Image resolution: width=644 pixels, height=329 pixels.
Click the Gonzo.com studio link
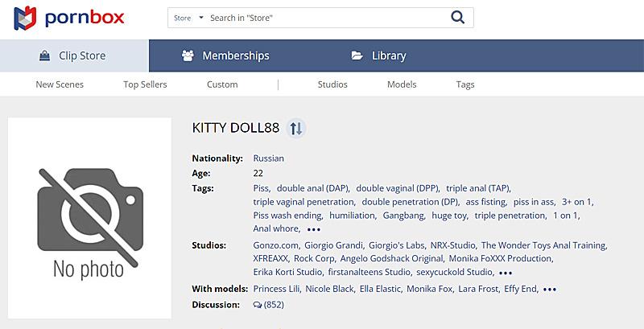coord(277,245)
